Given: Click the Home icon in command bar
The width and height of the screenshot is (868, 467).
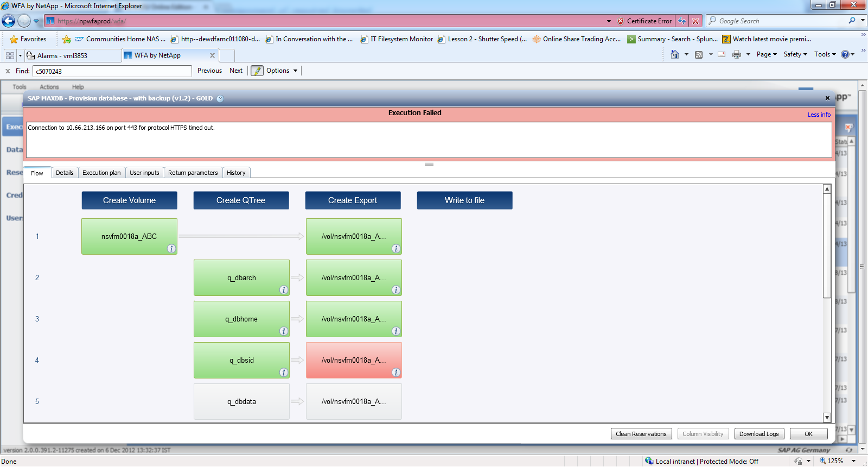Looking at the screenshot, I should pyautogui.click(x=675, y=54).
